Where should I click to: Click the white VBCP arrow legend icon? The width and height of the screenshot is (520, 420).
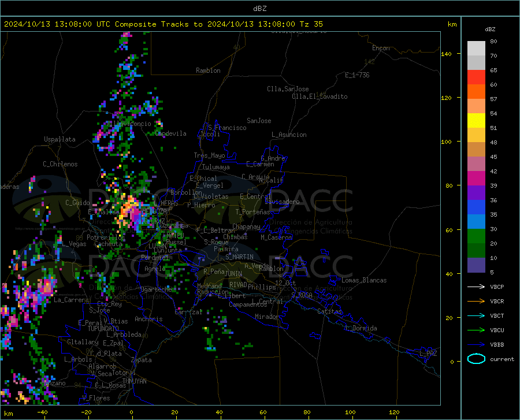click(476, 287)
